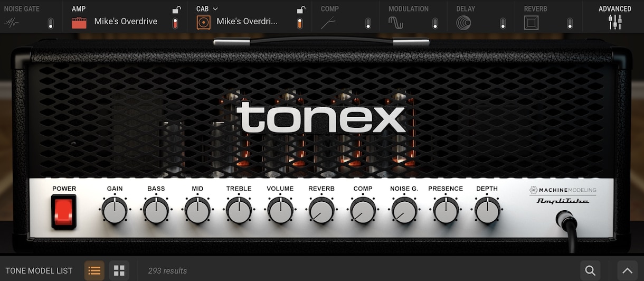This screenshot has height=281, width=644.
Task: Toggle the Noise Gate power switch
Action: point(51,23)
